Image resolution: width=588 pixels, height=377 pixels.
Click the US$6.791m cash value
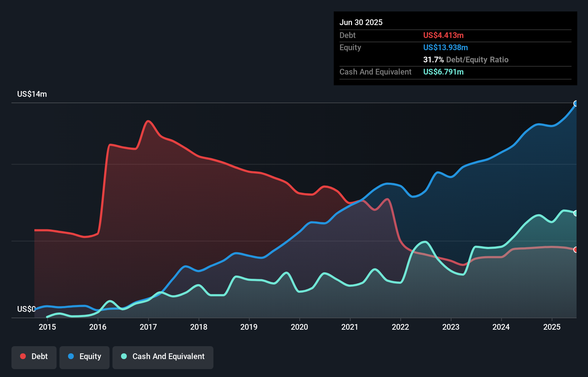443,72
